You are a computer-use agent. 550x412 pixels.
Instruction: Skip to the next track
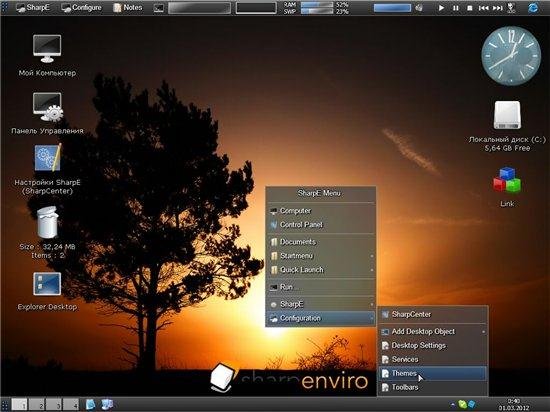coord(497,8)
